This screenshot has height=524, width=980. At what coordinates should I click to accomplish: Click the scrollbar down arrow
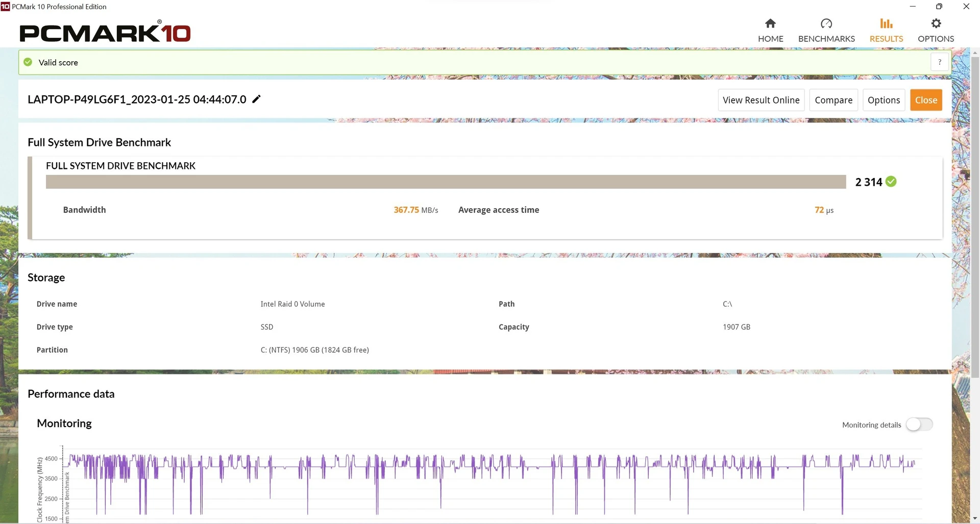click(975, 518)
